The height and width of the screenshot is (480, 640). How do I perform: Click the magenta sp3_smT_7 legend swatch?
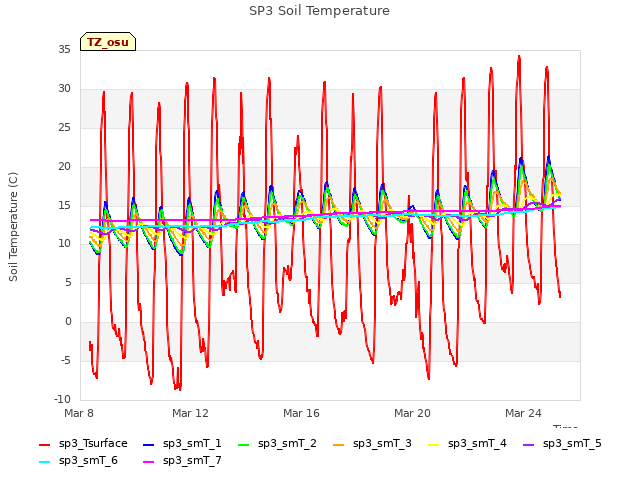[x=149, y=462]
